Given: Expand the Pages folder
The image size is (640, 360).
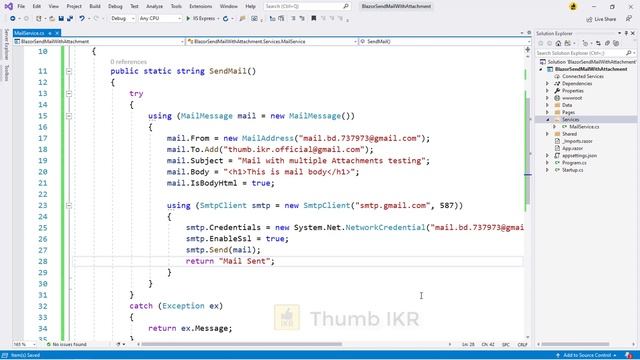Looking at the screenshot, I should tap(548, 112).
